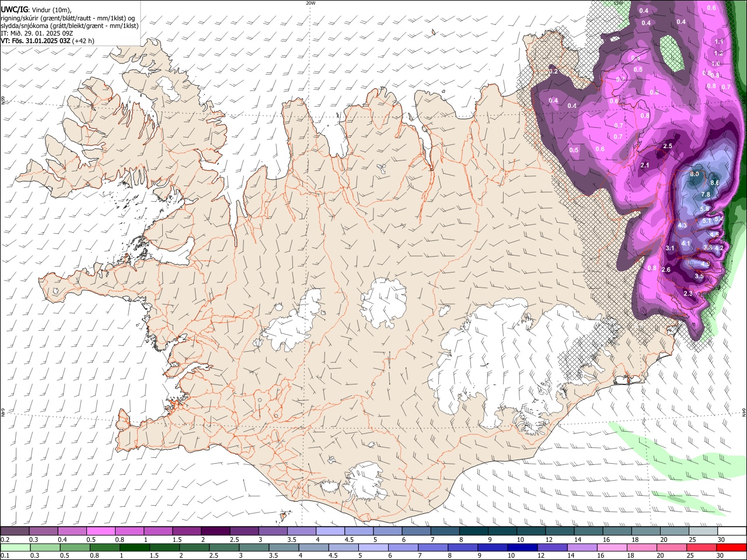Click the '8.0' precipitation value on the map
Viewport: 747px width, 560px height.
[x=694, y=174]
